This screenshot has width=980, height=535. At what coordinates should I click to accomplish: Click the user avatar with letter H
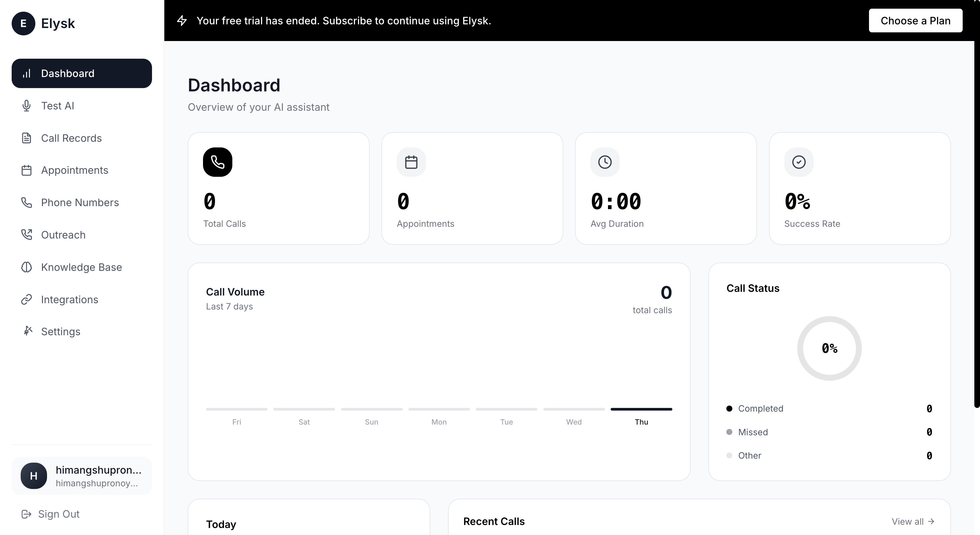[x=33, y=476]
